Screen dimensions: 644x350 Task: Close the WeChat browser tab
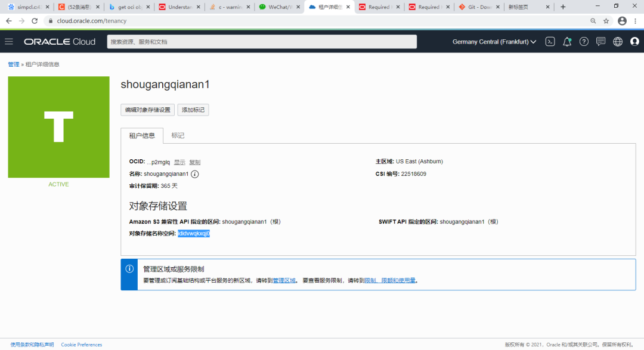(298, 7)
